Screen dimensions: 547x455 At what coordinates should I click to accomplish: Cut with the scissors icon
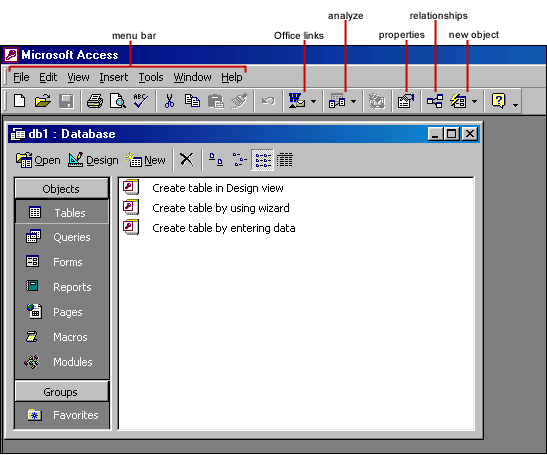click(x=170, y=101)
